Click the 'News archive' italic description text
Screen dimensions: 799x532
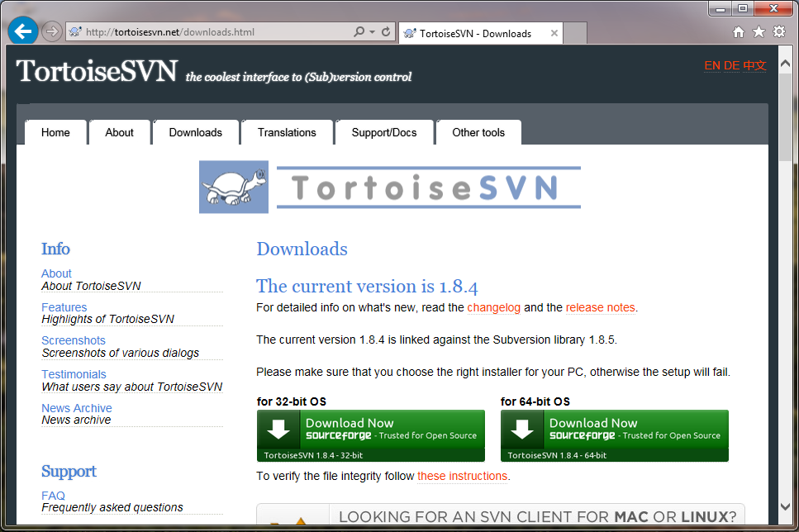pos(77,420)
